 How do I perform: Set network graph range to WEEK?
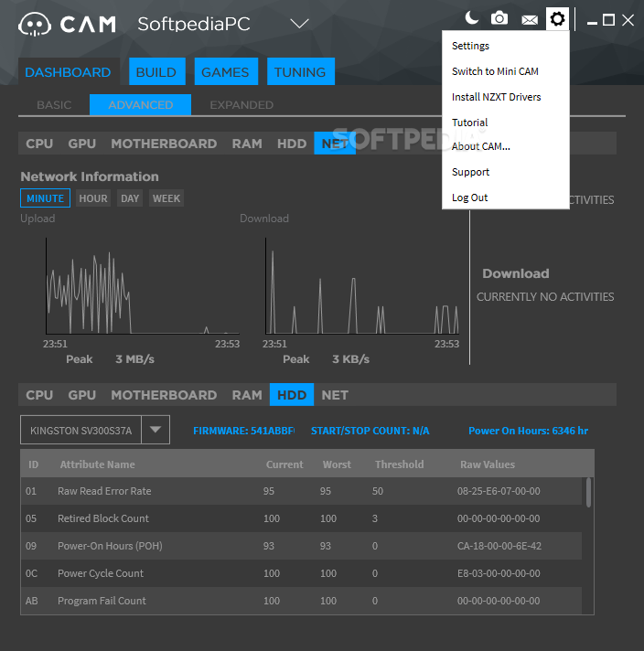point(166,198)
